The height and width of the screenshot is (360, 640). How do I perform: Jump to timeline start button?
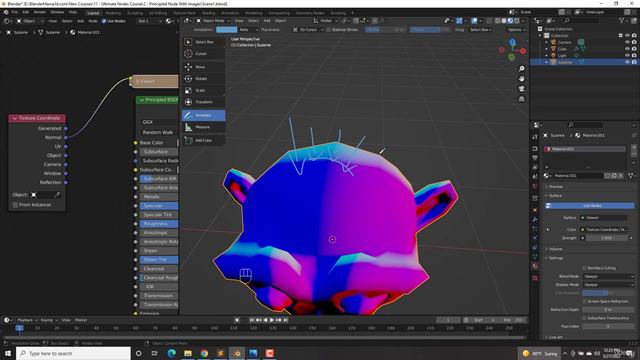(x=252, y=320)
